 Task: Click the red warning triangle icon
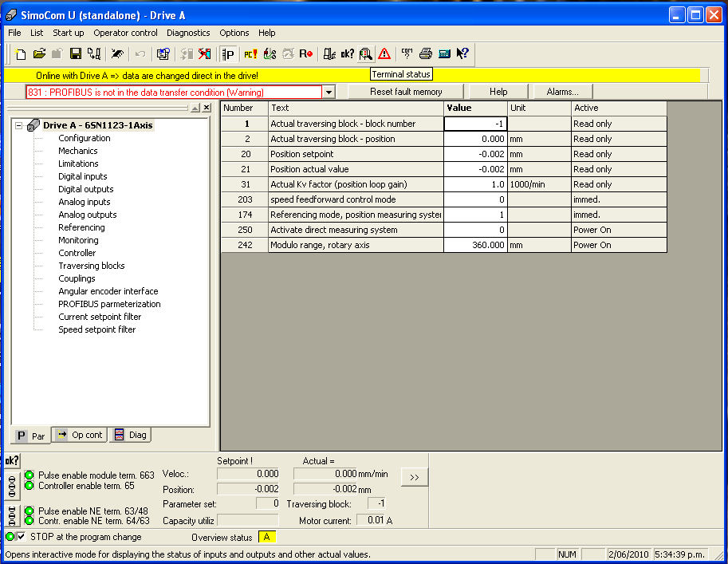pyautogui.click(x=384, y=54)
